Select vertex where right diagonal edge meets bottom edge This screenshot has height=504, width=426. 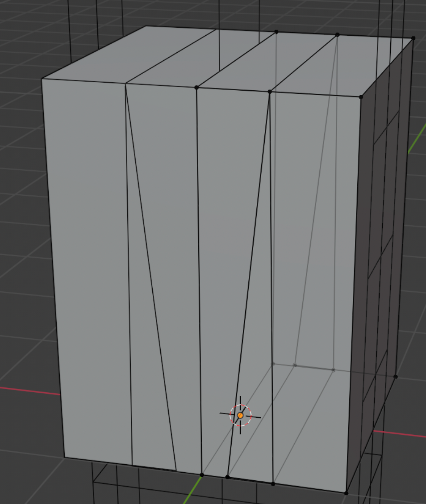[x=227, y=477]
